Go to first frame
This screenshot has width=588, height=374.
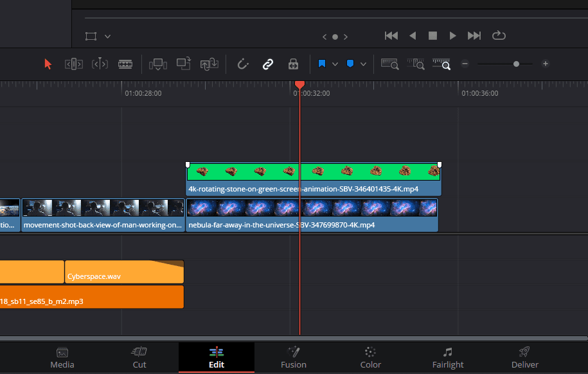(391, 35)
